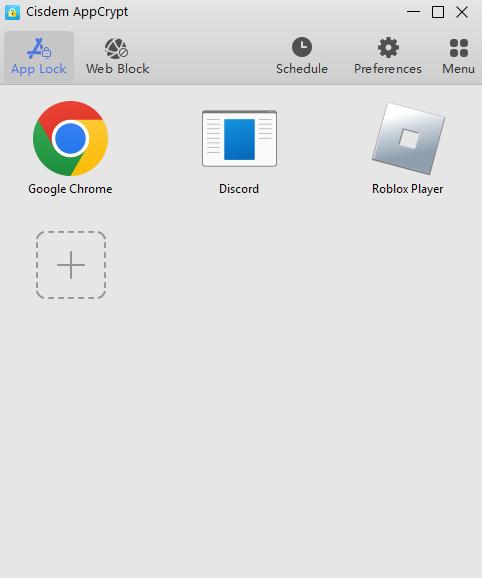Add a new app via dashed plus box
Screen dimensions: 482x578
(x=71, y=265)
